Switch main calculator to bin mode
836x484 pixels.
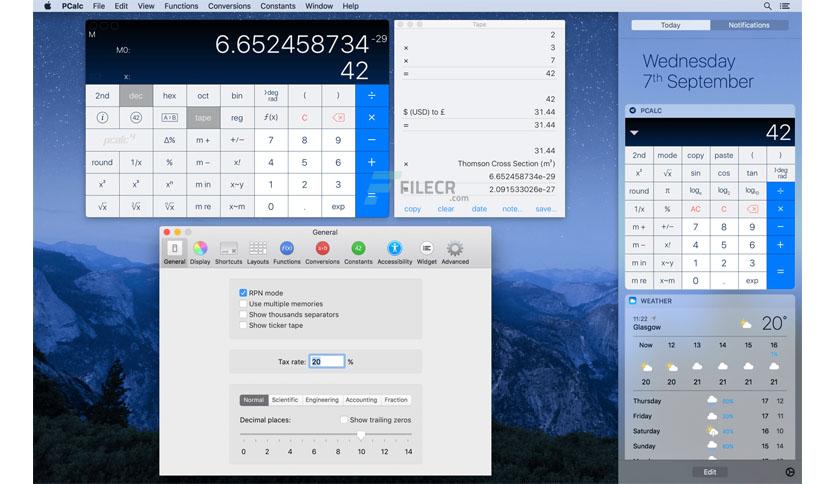tap(237, 96)
